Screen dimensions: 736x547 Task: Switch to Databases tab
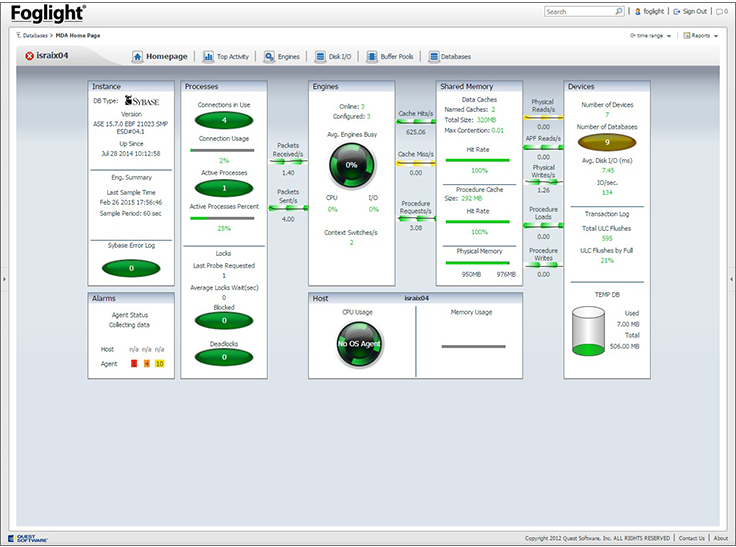point(450,56)
